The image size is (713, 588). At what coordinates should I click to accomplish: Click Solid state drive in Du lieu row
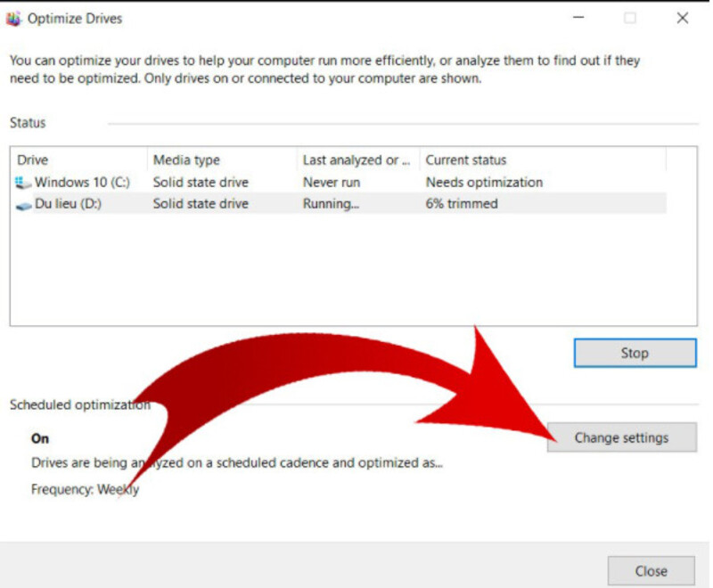coord(201,204)
